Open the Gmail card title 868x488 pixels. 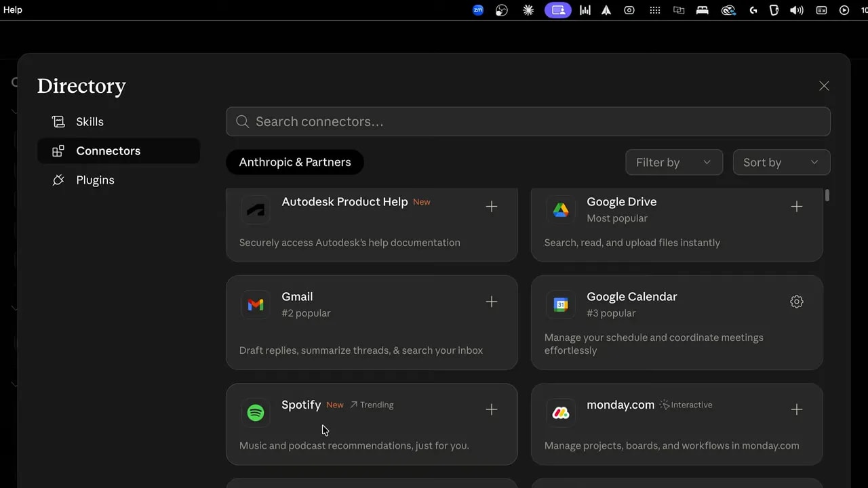click(x=297, y=297)
